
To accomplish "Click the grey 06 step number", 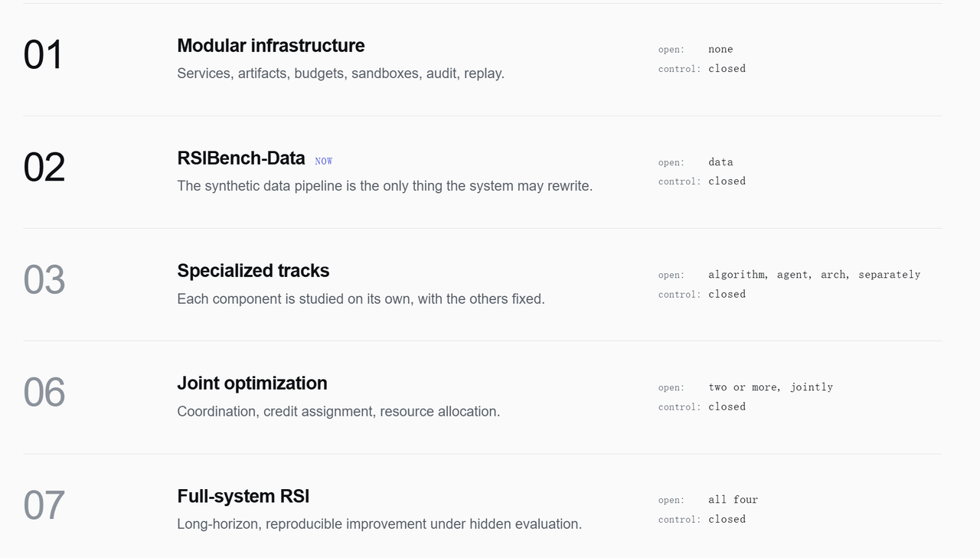I will click(44, 393).
